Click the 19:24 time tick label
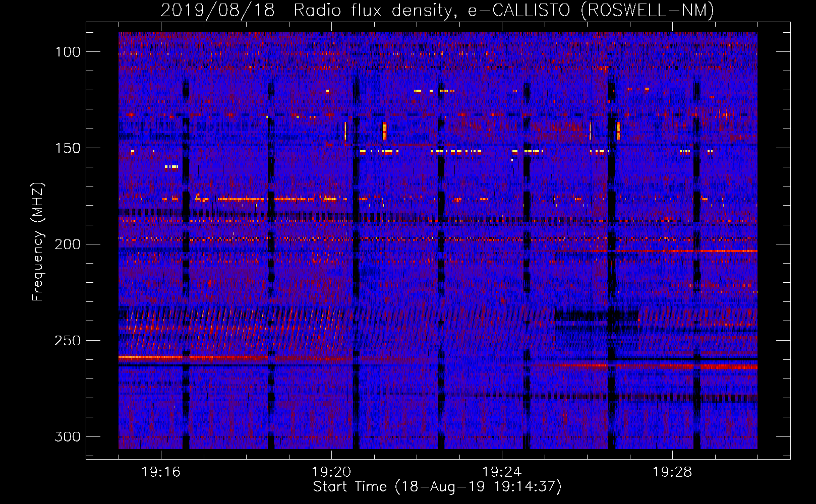Image resolution: width=816 pixels, height=504 pixels. click(x=502, y=472)
